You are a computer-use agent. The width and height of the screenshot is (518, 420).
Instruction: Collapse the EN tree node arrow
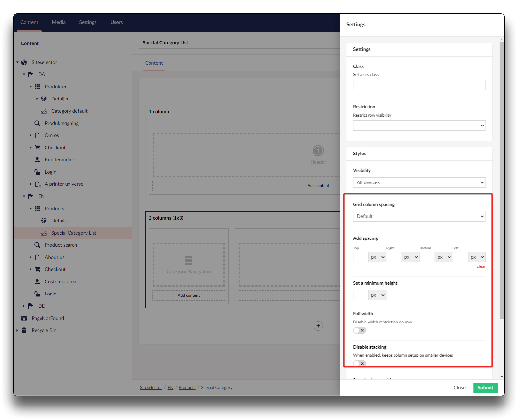coord(24,196)
